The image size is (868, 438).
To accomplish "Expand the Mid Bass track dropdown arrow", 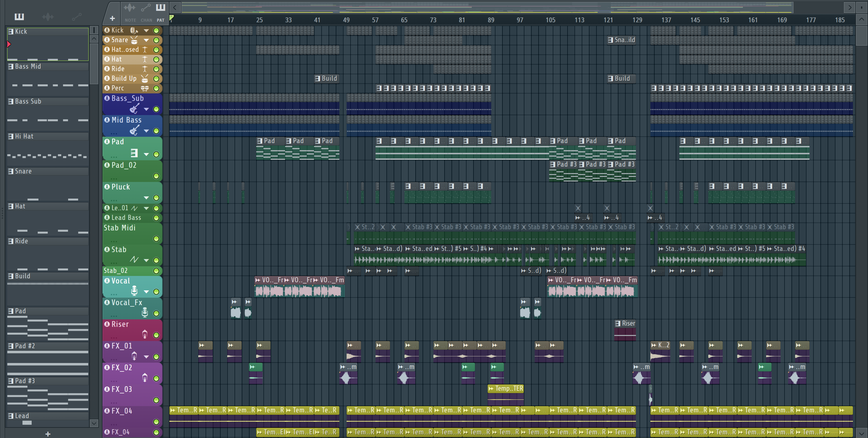I will (146, 131).
